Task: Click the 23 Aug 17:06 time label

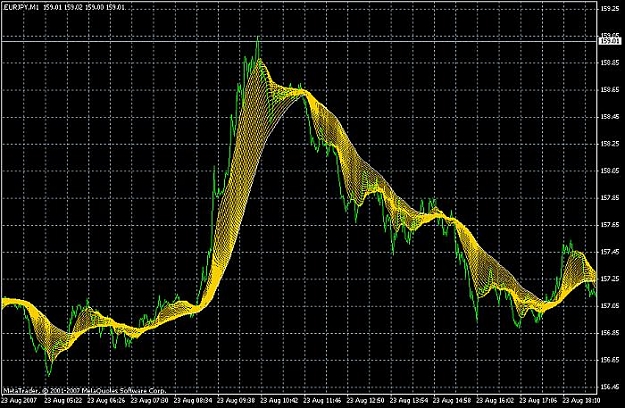Action: [539, 400]
